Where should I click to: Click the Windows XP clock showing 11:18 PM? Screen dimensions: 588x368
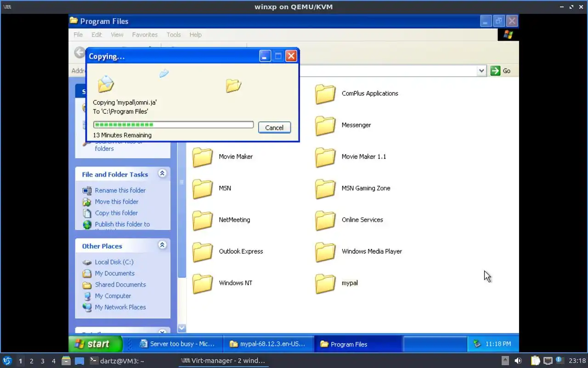pos(498,344)
